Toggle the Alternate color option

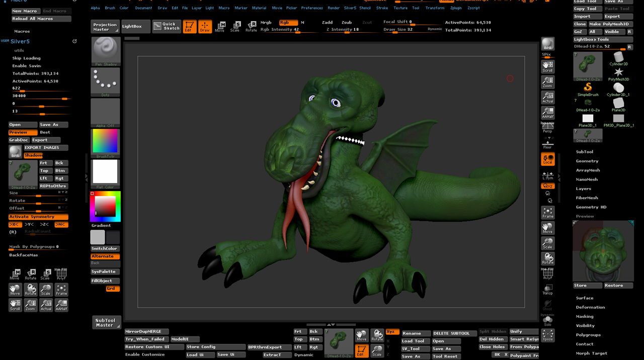(x=105, y=256)
